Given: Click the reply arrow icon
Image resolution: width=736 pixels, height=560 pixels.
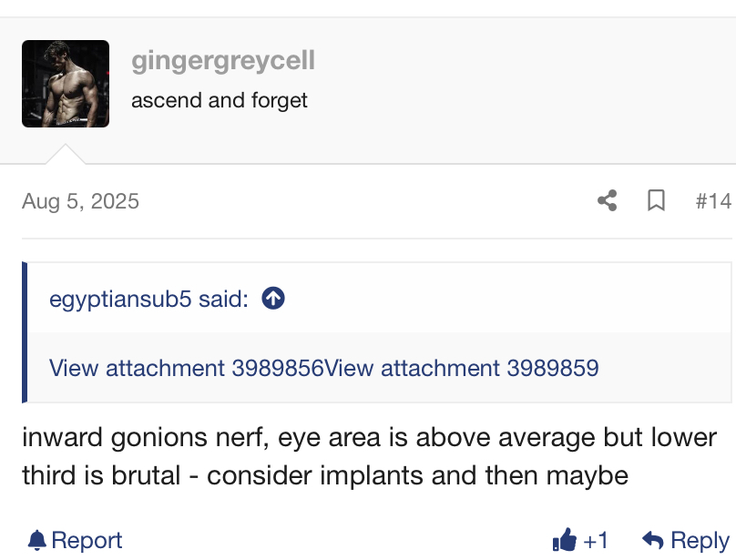Looking at the screenshot, I should [x=651, y=541].
